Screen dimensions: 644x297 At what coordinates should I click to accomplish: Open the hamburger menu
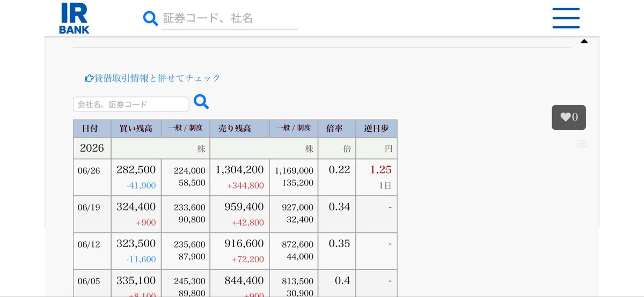point(566,18)
